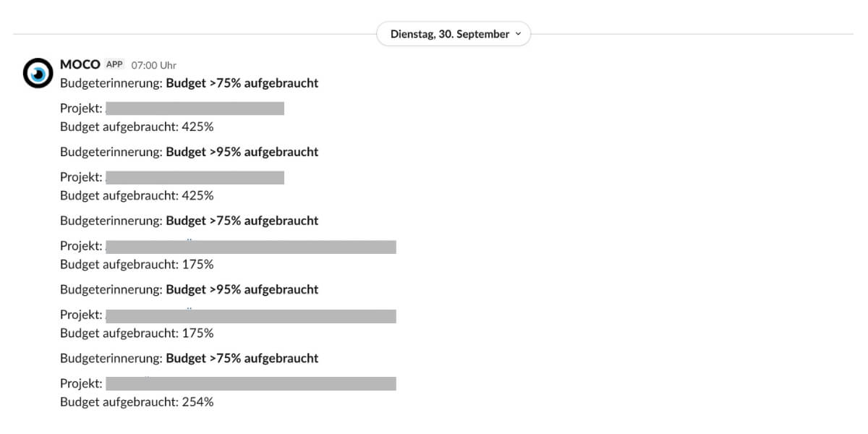868x434 pixels.
Task: Click the first 'Budget aufgebraucht: 425%' line
Action: point(137,127)
